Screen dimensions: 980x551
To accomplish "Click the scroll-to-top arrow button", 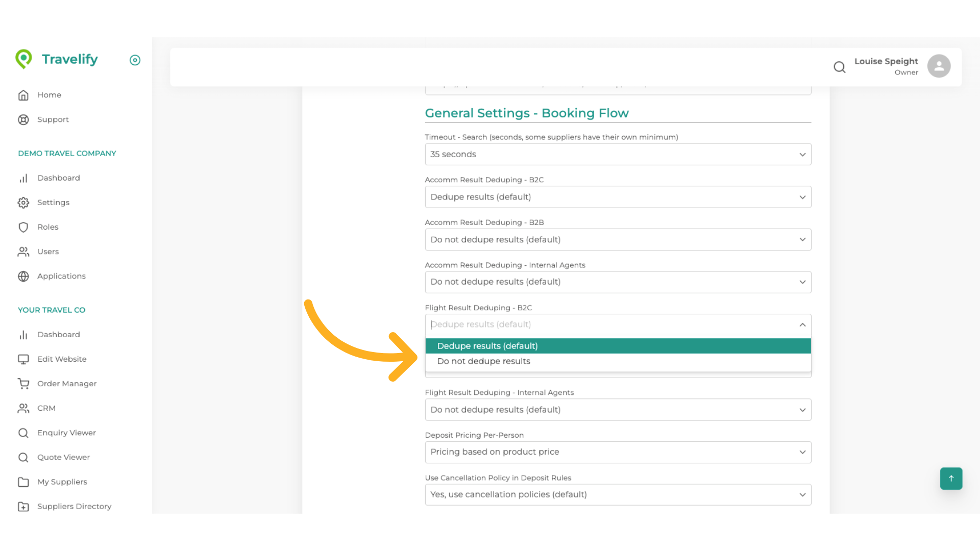I will coord(950,479).
